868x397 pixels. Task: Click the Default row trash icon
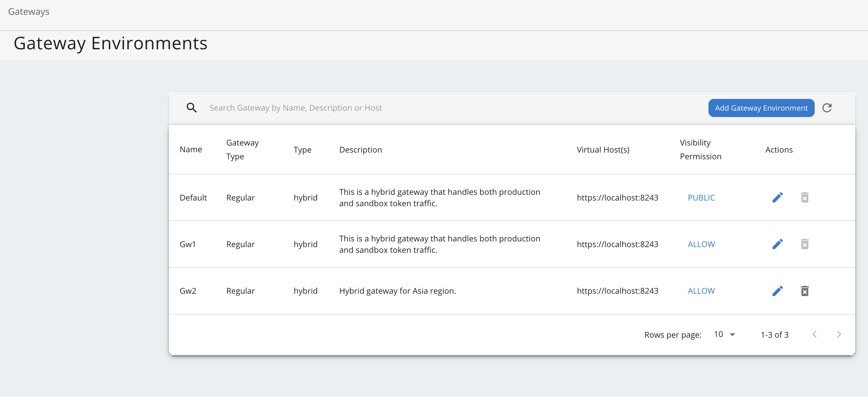tap(804, 197)
